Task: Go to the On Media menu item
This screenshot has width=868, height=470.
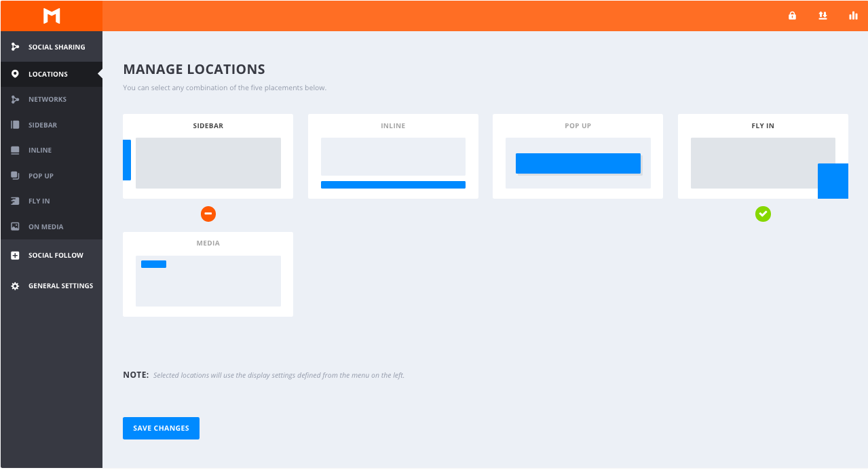Action: coord(45,227)
